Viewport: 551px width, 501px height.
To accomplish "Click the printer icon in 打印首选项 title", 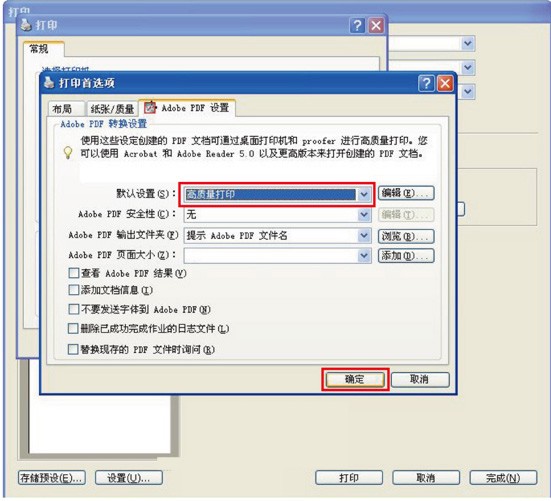I will (x=49, y=83).
